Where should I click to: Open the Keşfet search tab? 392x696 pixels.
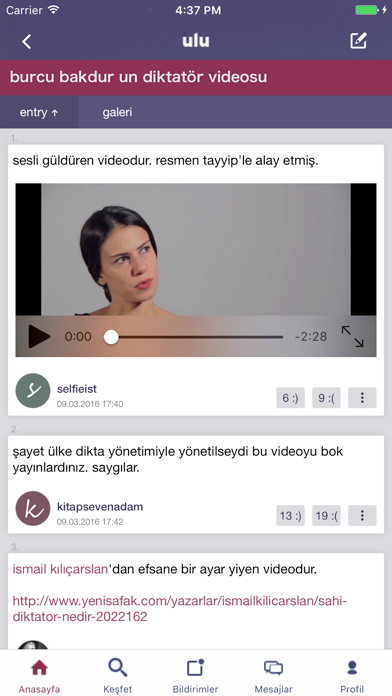118,676
